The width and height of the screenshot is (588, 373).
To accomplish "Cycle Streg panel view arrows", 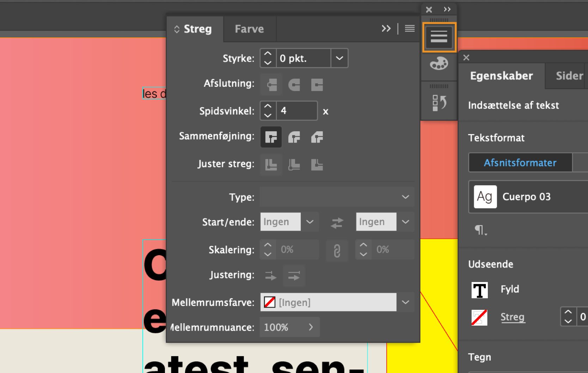I will coord(177,29).
